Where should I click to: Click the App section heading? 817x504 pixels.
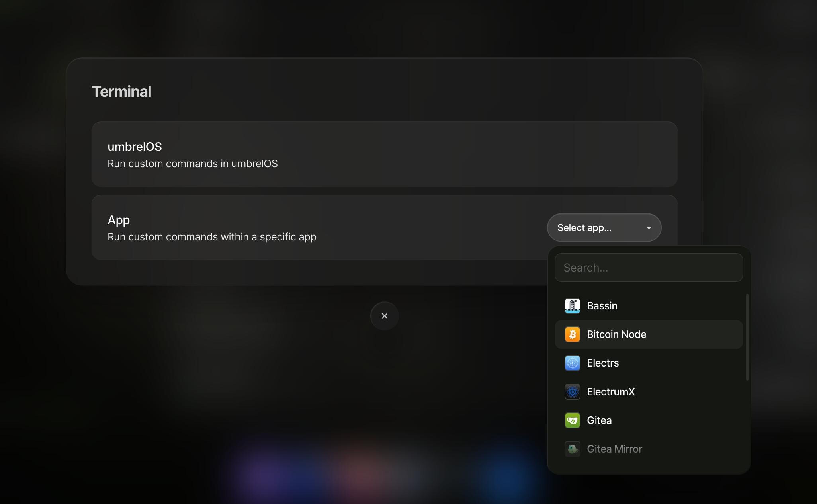(x=119, y=220)
